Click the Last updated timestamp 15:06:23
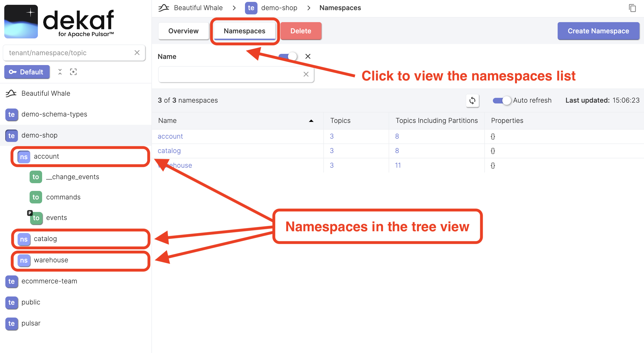Screen dimensions: 644x353 click(626, 100)
